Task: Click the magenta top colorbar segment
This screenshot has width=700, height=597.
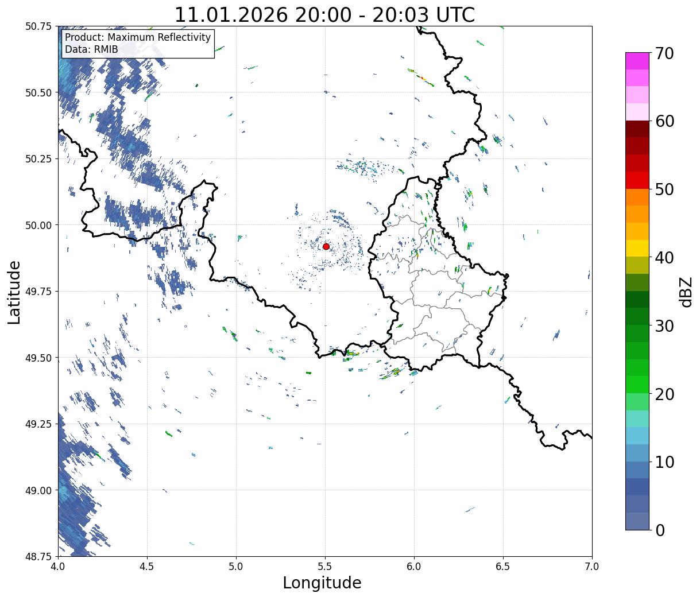Action: click(637, 61)
